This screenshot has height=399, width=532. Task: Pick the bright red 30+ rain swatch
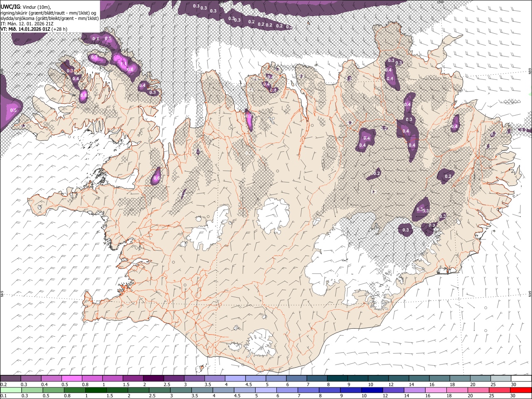tap(520, 390)
